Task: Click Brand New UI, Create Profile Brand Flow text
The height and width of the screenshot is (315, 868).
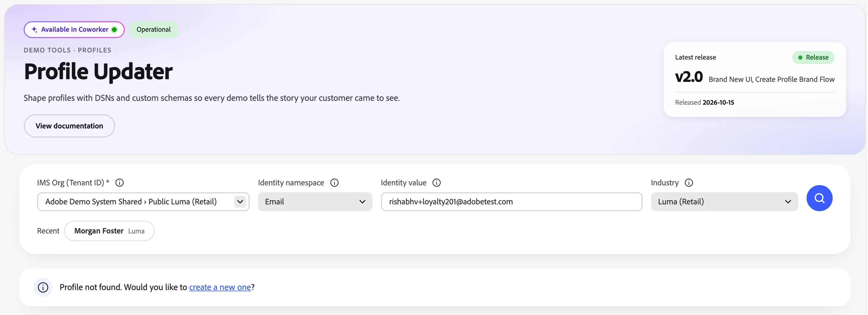Action: click(771, 79)
